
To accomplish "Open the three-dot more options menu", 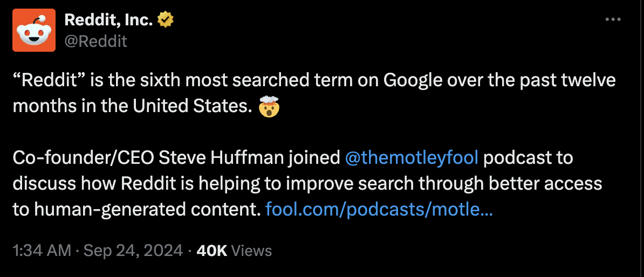I will pos(613,19).
